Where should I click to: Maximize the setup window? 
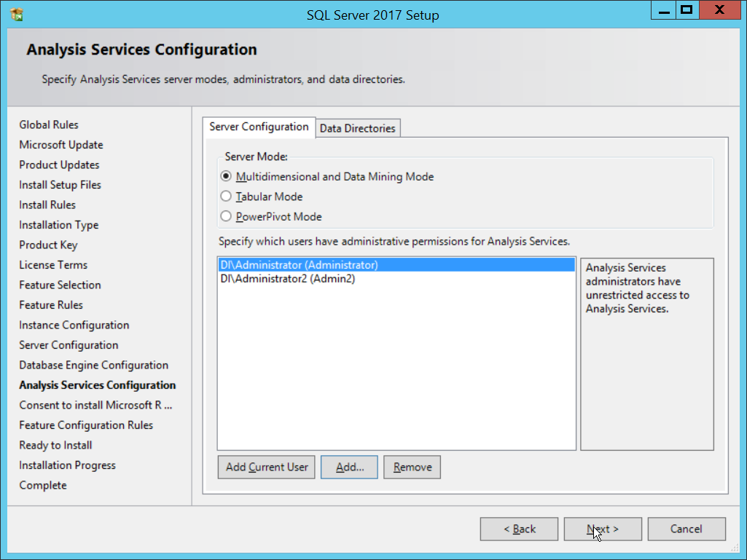pos(685,11)
